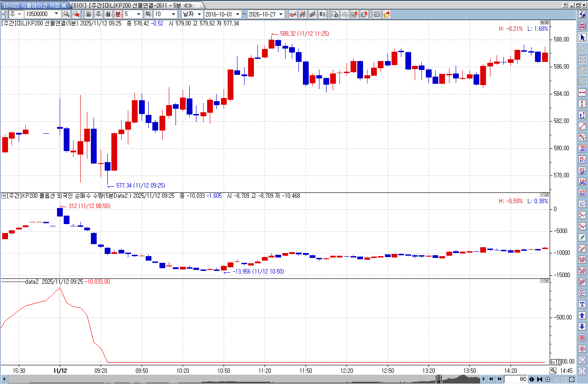The height and width of the screenshot is (384, 588).
Task: Click the bottom chart range slider handle
Action: click(x=439, y=379)
